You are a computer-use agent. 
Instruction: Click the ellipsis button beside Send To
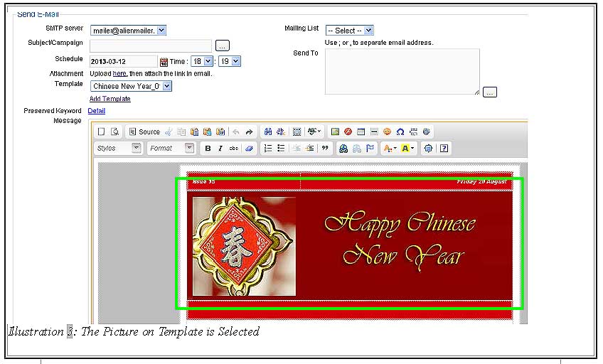coord(489,92)
